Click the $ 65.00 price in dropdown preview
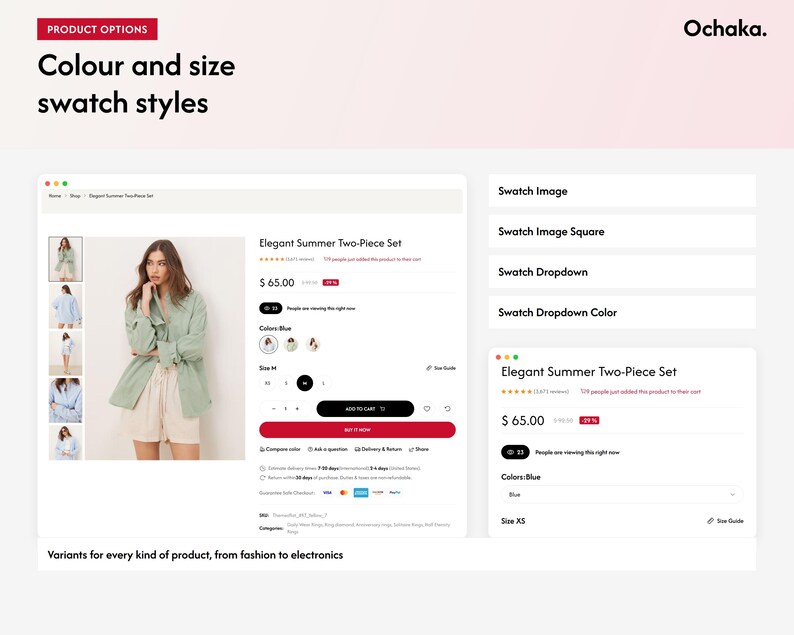The image size is (794, 635). point(523,420)
